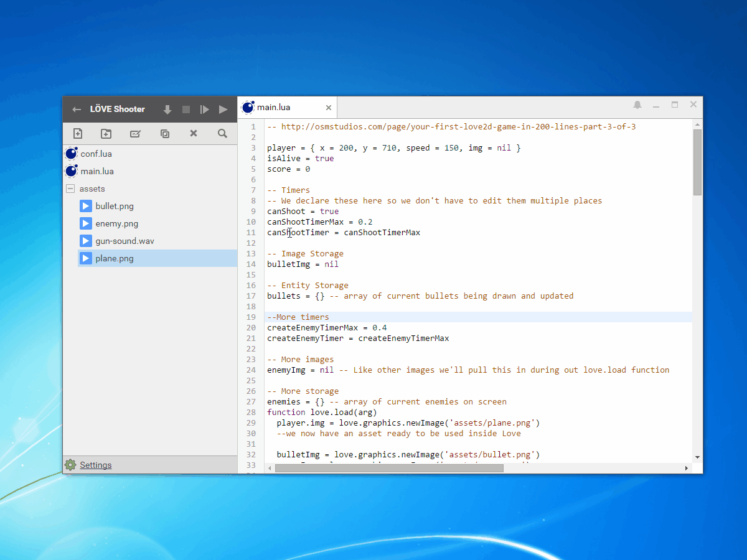Click the LÖVE logo icon beside conf.lua
Viewport: 747px width, 560px height.
(72, 154)
